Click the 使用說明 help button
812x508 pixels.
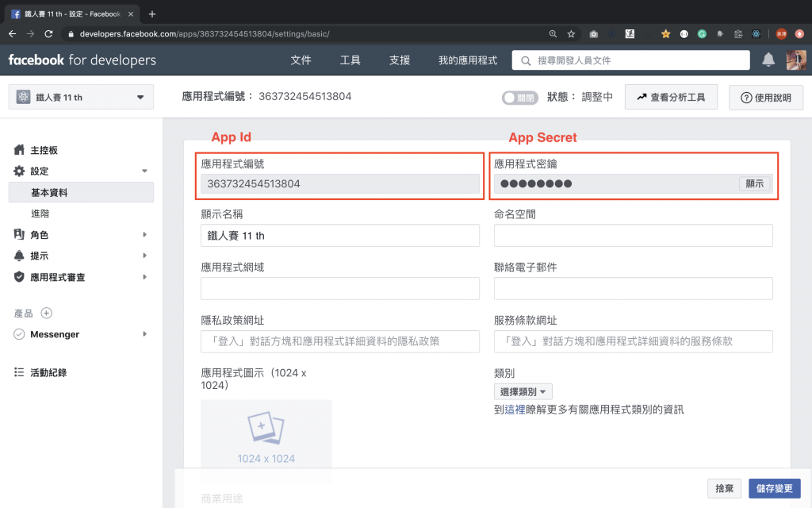coord(766,98)
